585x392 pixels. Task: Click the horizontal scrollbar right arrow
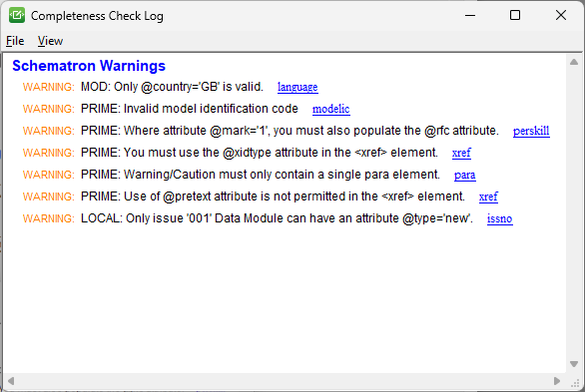pos(557,381)
